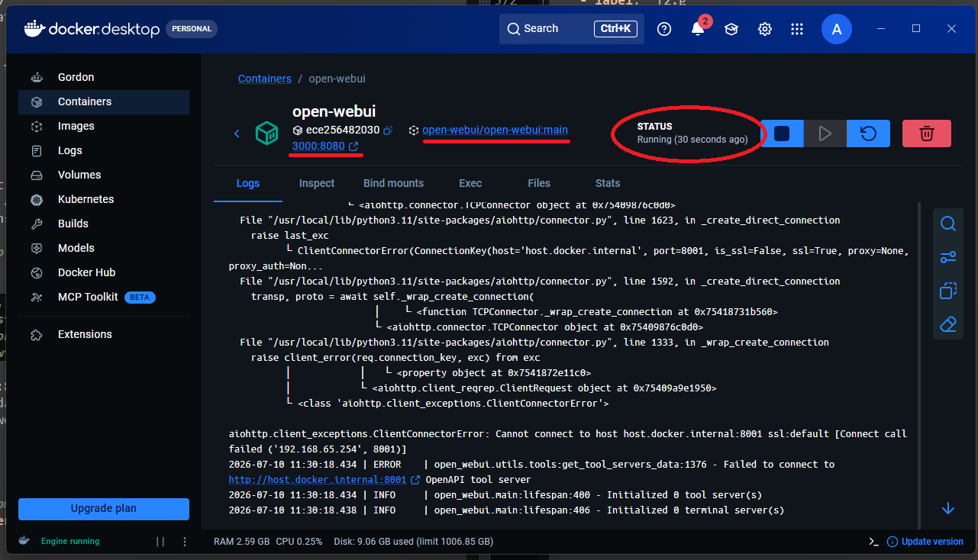Clear the logs with eraser icon

pyautogui.click(x=948, y=324)
